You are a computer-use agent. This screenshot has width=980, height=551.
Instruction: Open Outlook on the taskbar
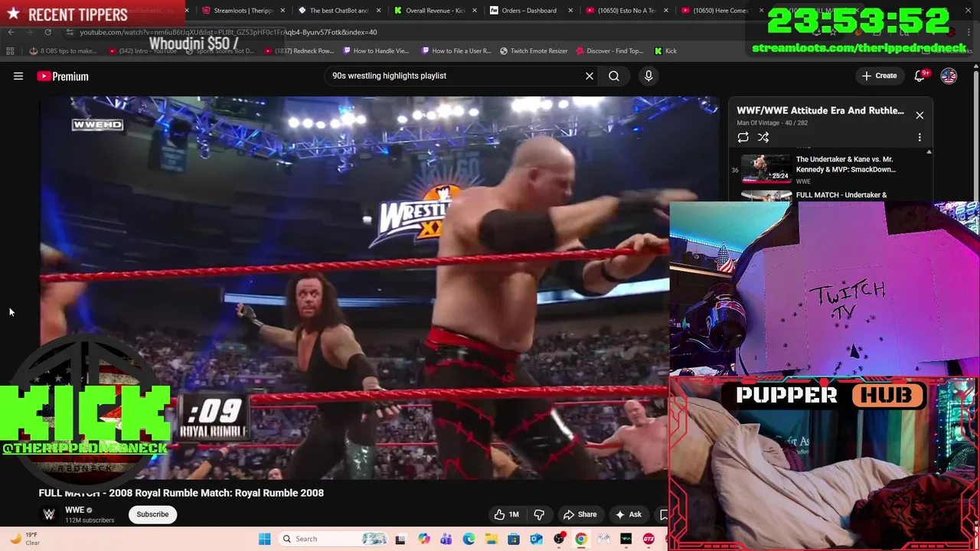(536, 539)
